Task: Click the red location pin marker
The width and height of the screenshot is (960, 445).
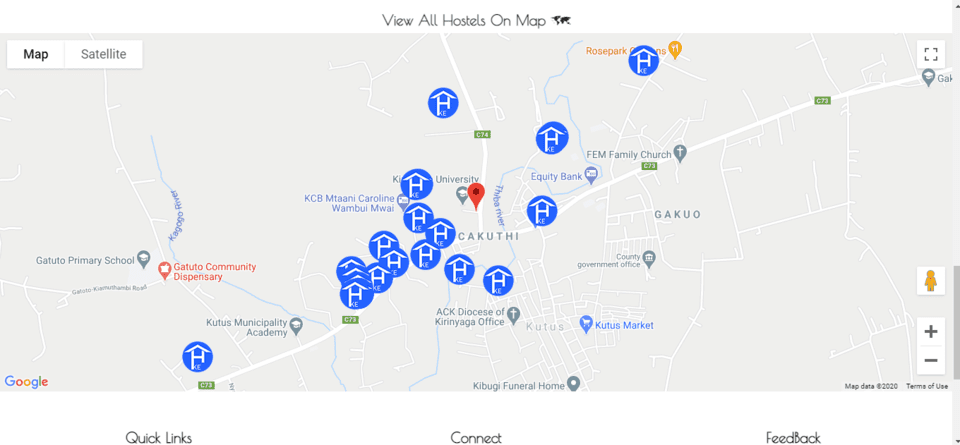Action: tap(476, 196)
